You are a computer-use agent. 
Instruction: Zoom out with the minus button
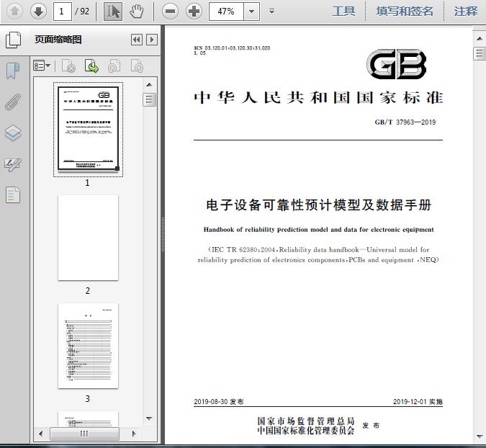170,11
